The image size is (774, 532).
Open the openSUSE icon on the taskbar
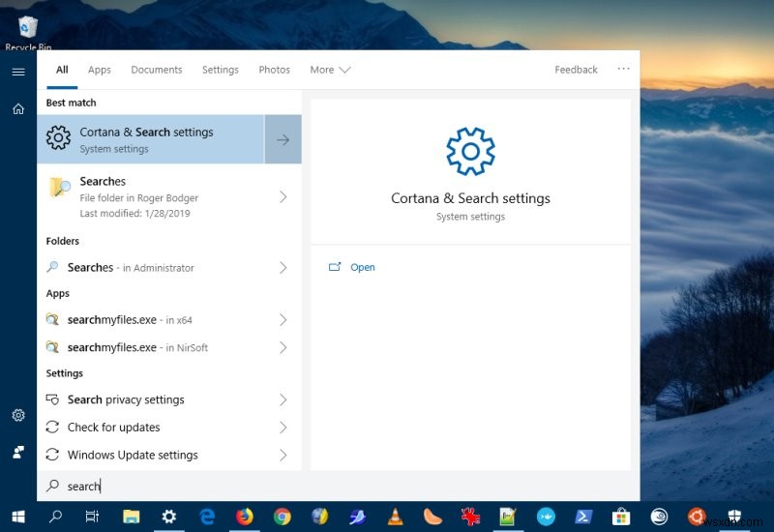[x=659, y=517]
